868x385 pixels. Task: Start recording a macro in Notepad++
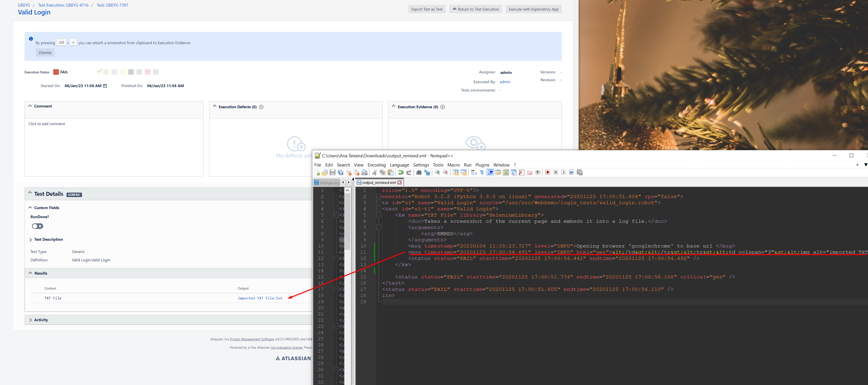tap(547, 172)
